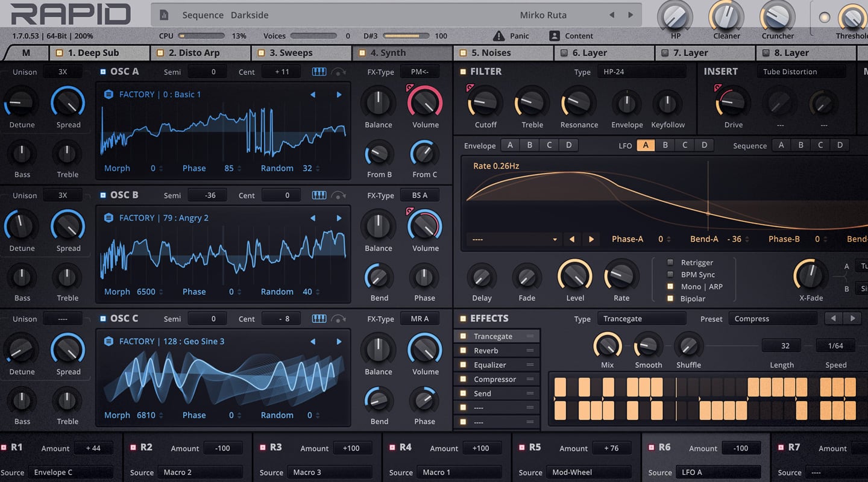This screenshot has height=482, width=868.
Task: Open the Content person icon
Action: coord(554,36)
